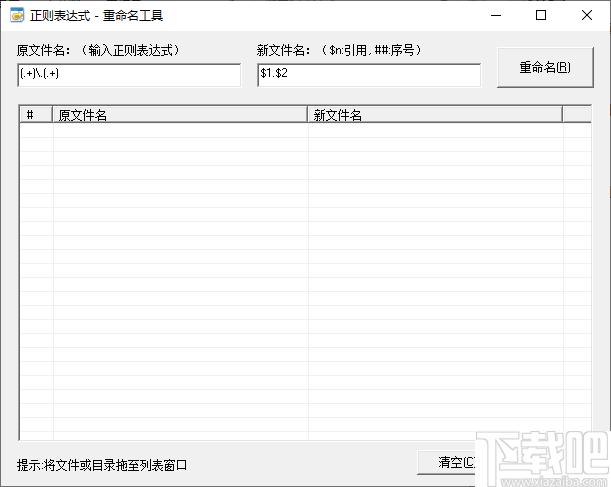Focus the 原文件名 regex input field
The width and height of the screenshot is (611, 487).
click(x=129, y=75)
